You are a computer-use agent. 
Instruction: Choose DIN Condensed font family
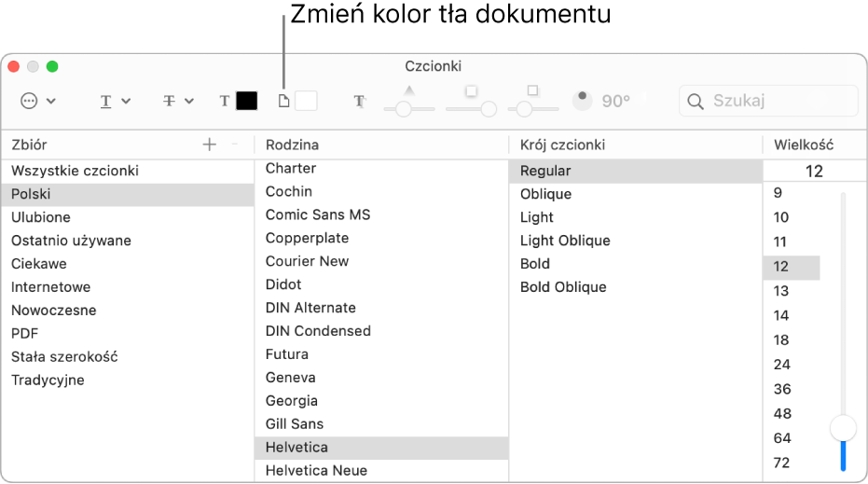tap(381, 331)
